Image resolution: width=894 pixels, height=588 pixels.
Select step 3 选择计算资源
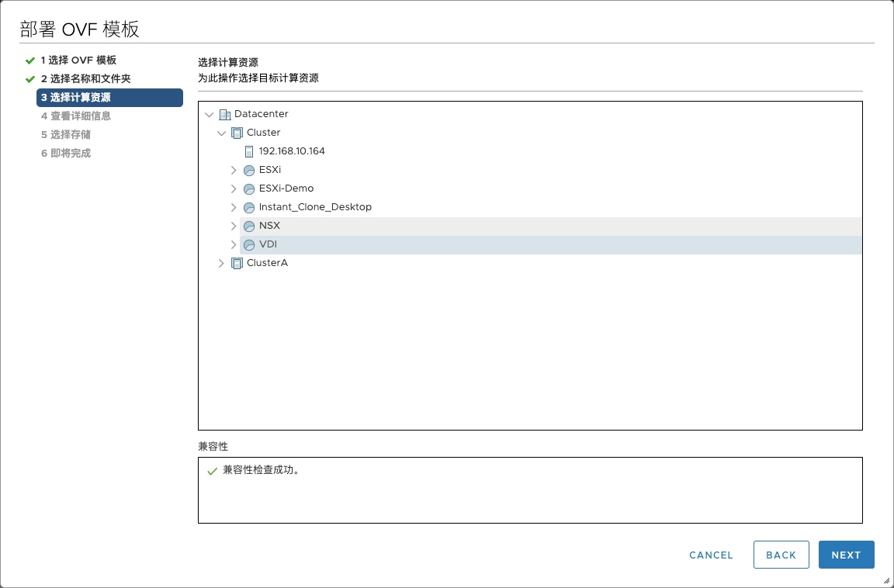[x=109, y=98]
